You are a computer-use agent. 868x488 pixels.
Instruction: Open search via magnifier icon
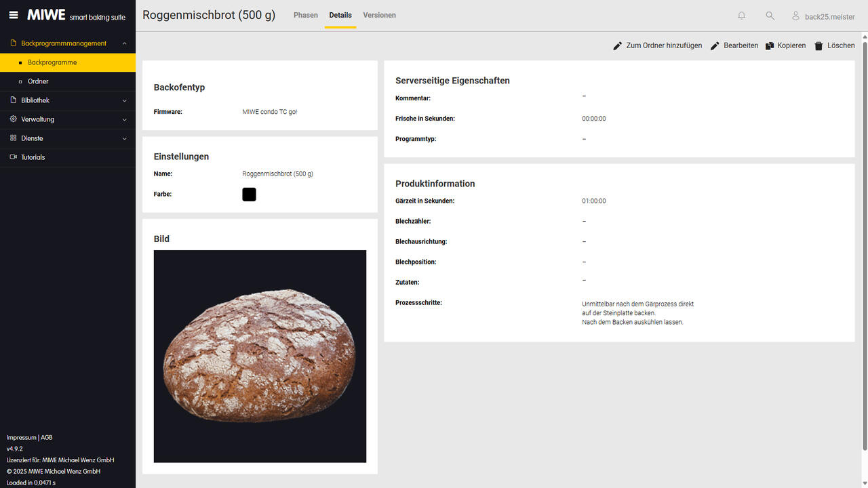[x=770, y=16]
